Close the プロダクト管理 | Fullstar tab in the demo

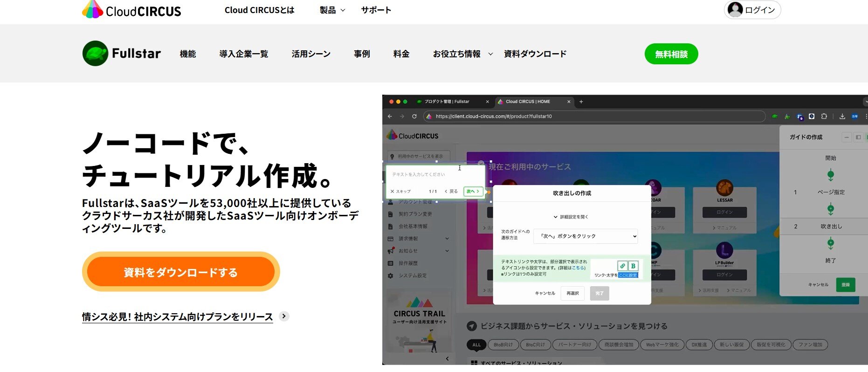(488, 102)
